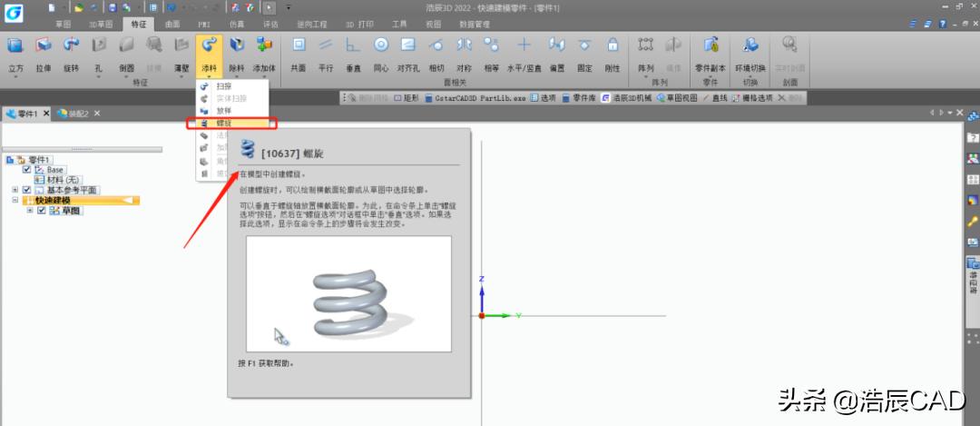Click 矩形 in the command bar
Image resolution: width=980 pixels, height=426 pixels.
(407, 98)
